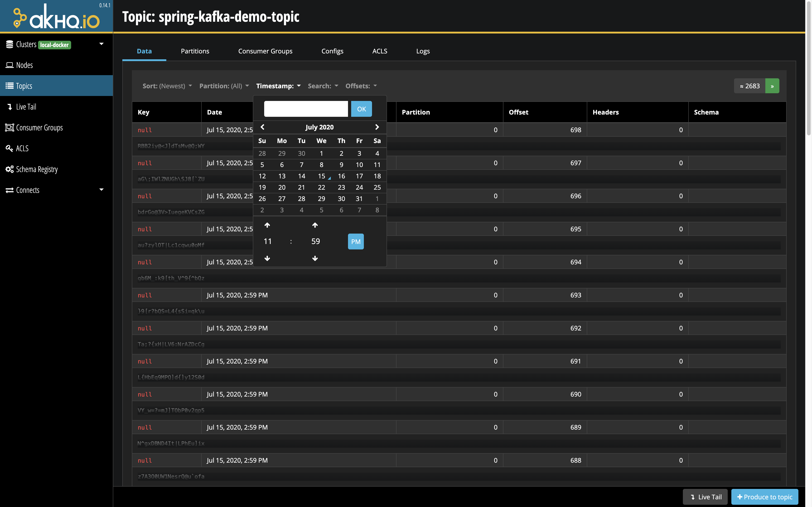Click Produce to topic button

[765, 497]
